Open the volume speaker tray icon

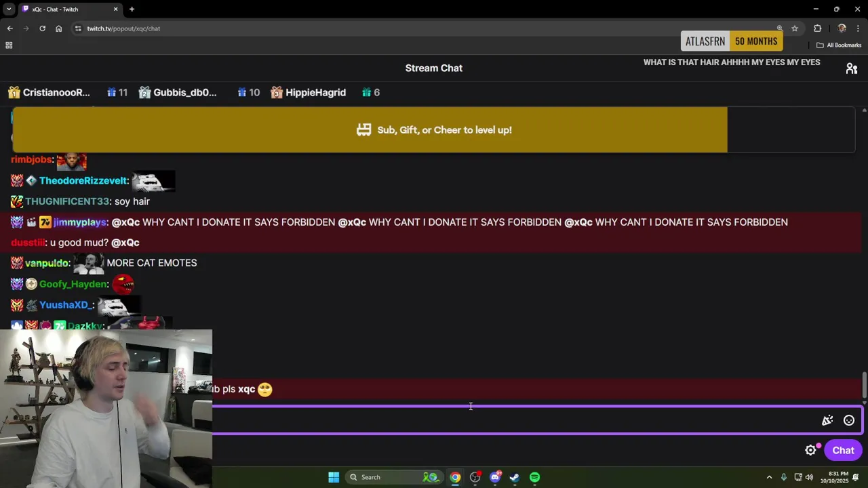click(809, 477)
